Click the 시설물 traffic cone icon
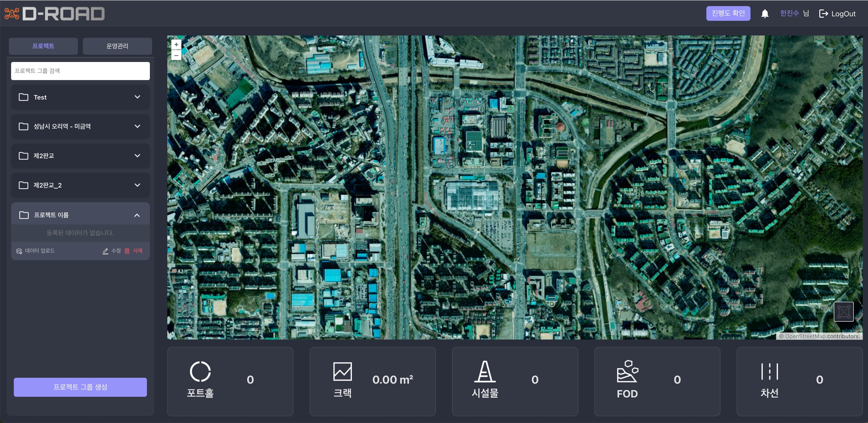 click(x=485, y=371)
